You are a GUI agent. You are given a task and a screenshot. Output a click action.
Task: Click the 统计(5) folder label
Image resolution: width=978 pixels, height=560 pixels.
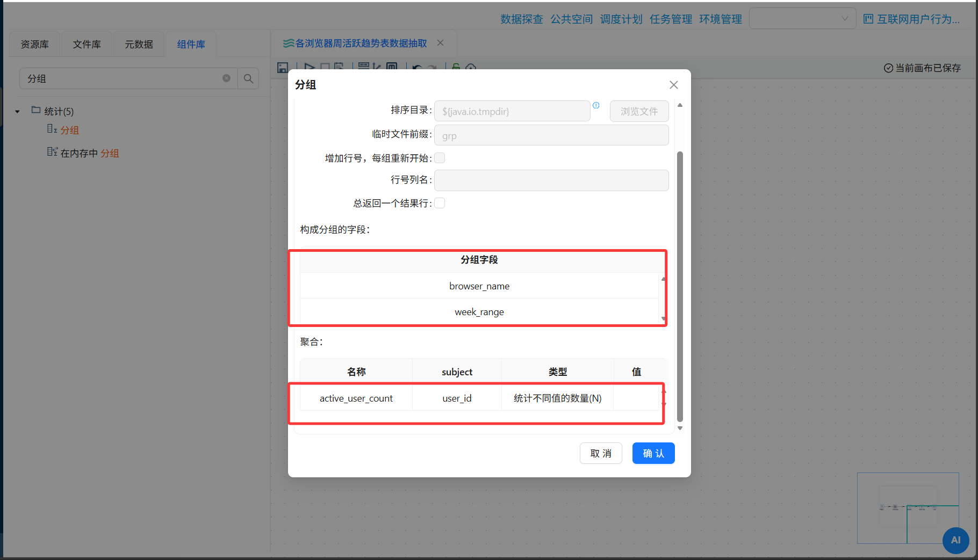(59, 112)
